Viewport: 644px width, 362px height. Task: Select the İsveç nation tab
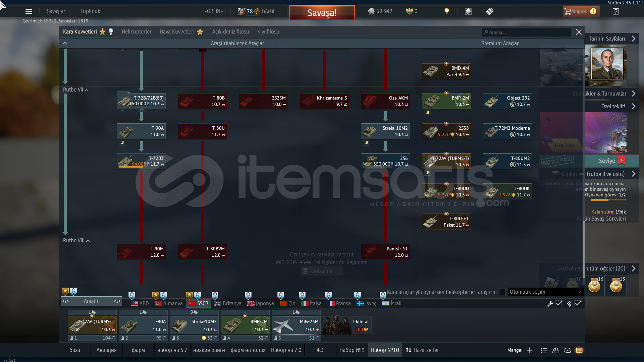[366, 304]
